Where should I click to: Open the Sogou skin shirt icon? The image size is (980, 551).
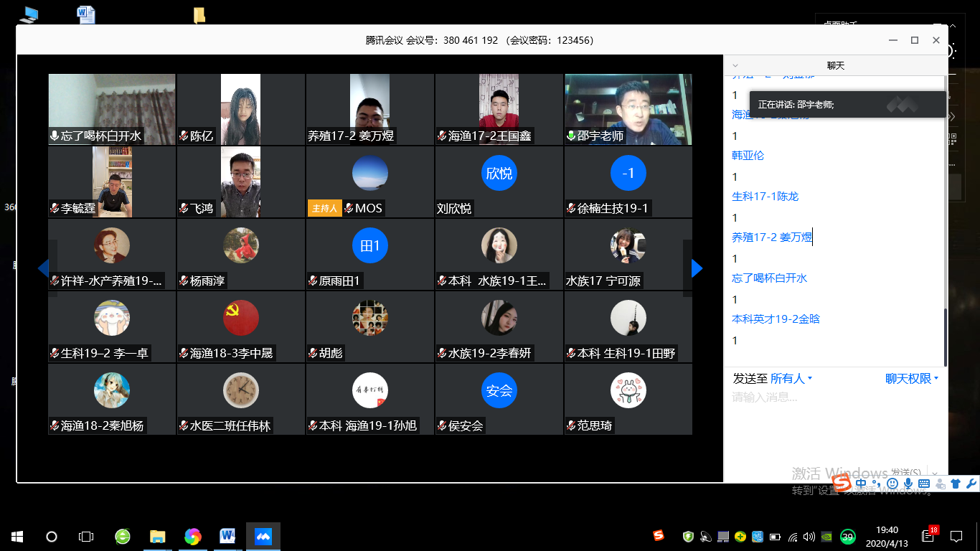[x=956, y=484]
